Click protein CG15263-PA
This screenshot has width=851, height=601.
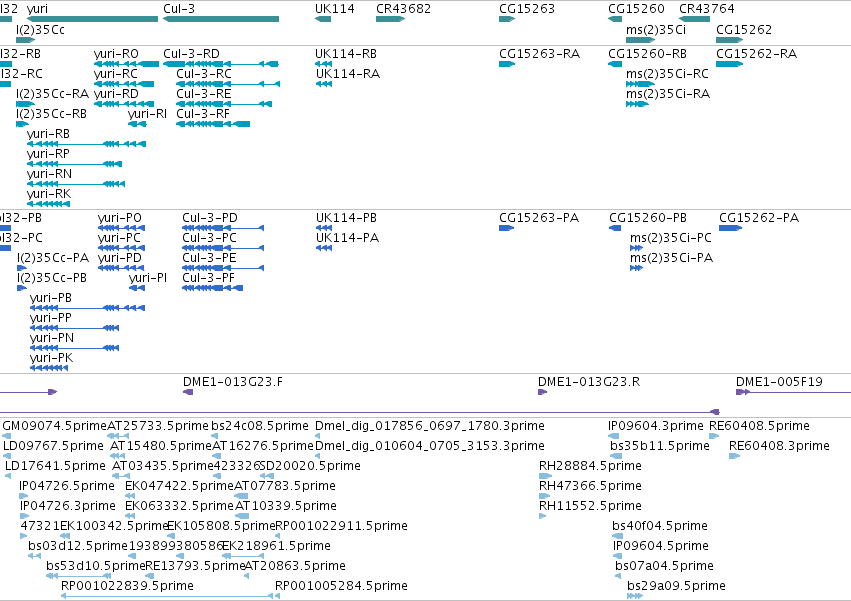point(506,228)
